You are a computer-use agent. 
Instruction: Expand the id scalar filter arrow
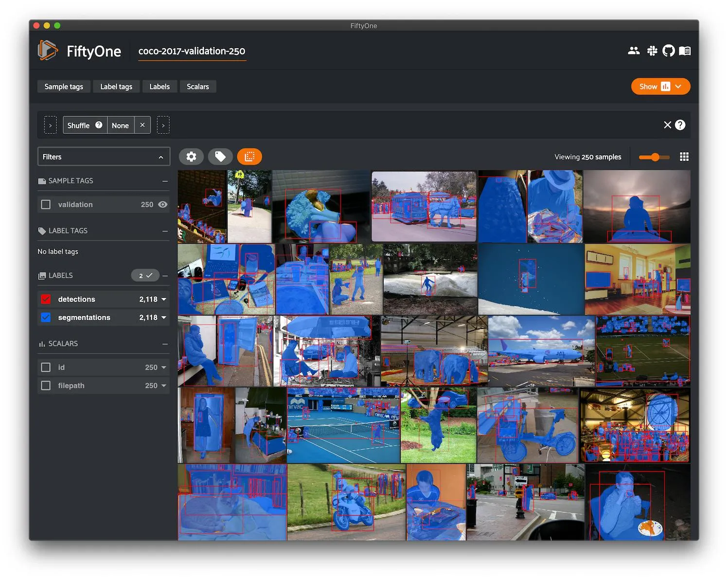[164, 367]
